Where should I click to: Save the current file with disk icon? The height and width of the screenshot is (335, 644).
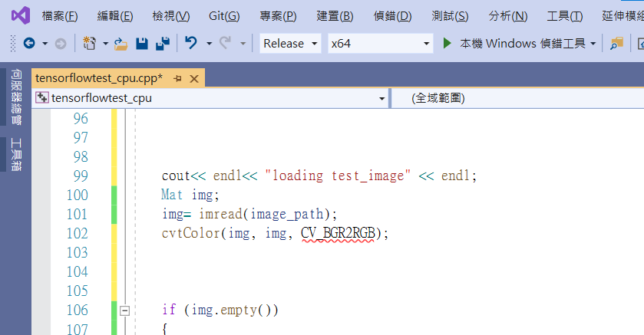[x=142, y=44]
